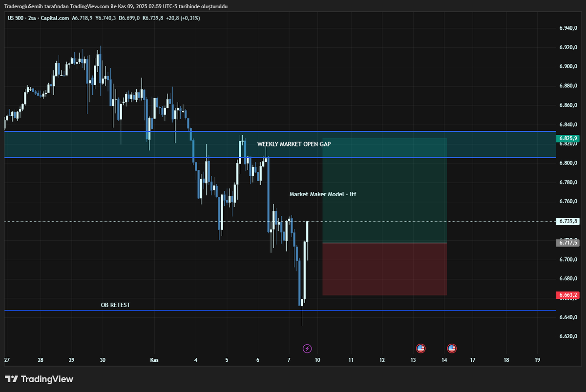This screenshot has width=586, height=392.
Task: Click date 4 on the time axis
Action: [196, 360]
